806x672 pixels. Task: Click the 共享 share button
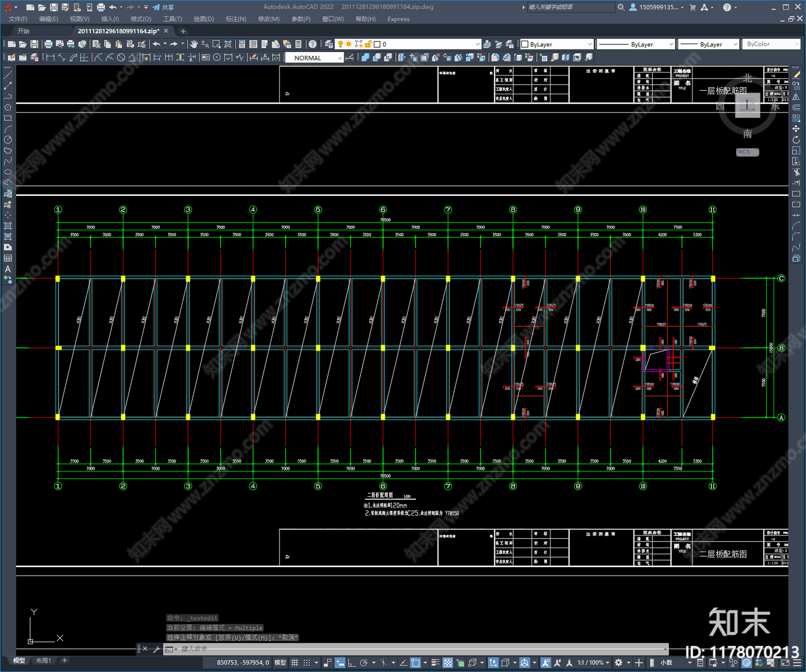coord(163,7)
